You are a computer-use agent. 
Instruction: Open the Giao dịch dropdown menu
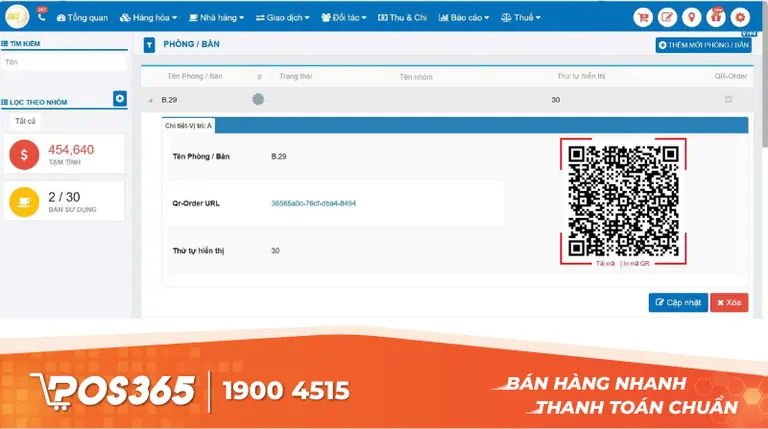(282, 18)
